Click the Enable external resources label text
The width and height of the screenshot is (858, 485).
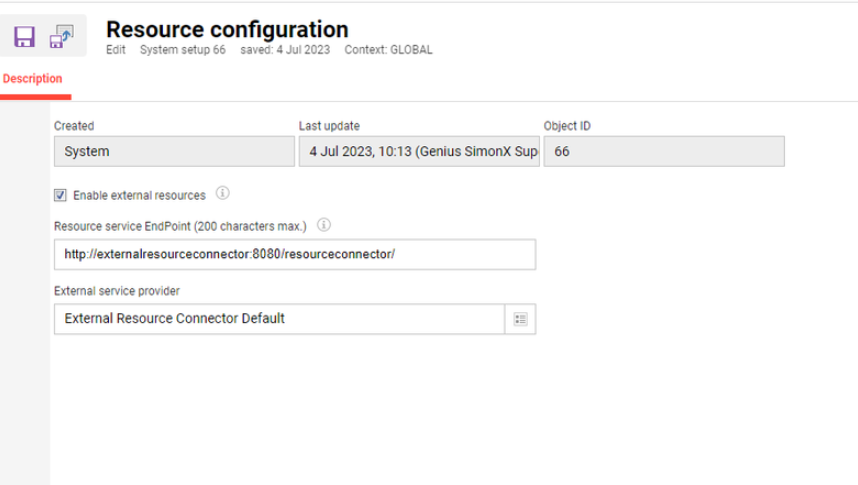139,195
